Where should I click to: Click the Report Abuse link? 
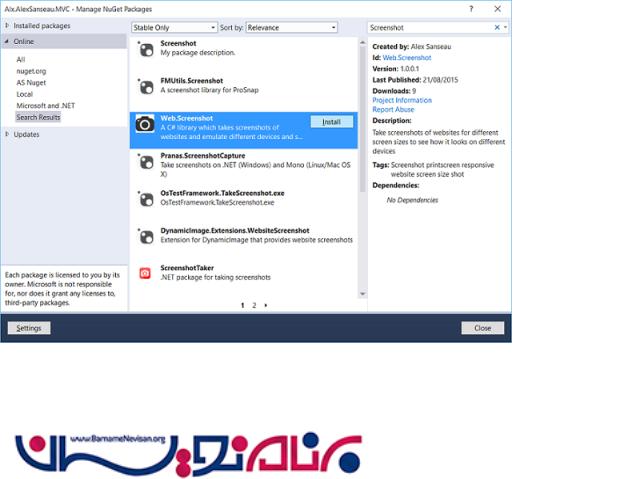393,109
